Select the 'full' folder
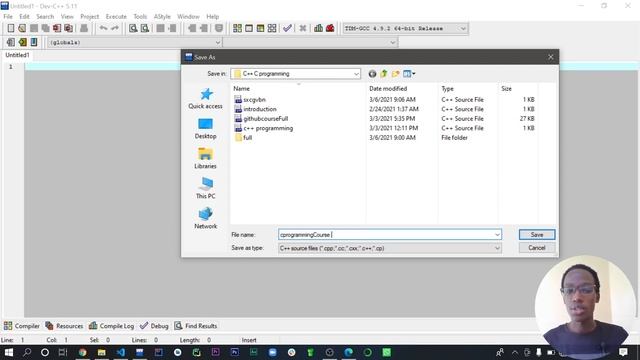Screen dimensions: 640x360 [244, 138]
